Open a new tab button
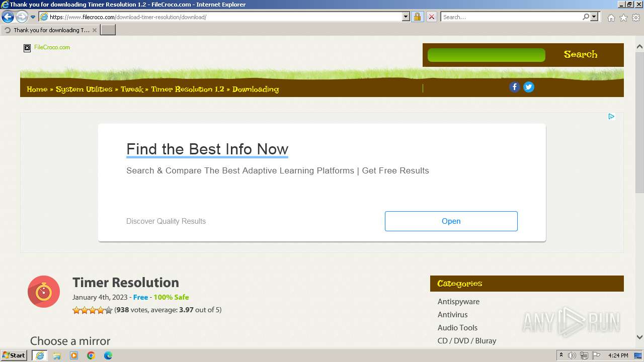 coord(108,30)
